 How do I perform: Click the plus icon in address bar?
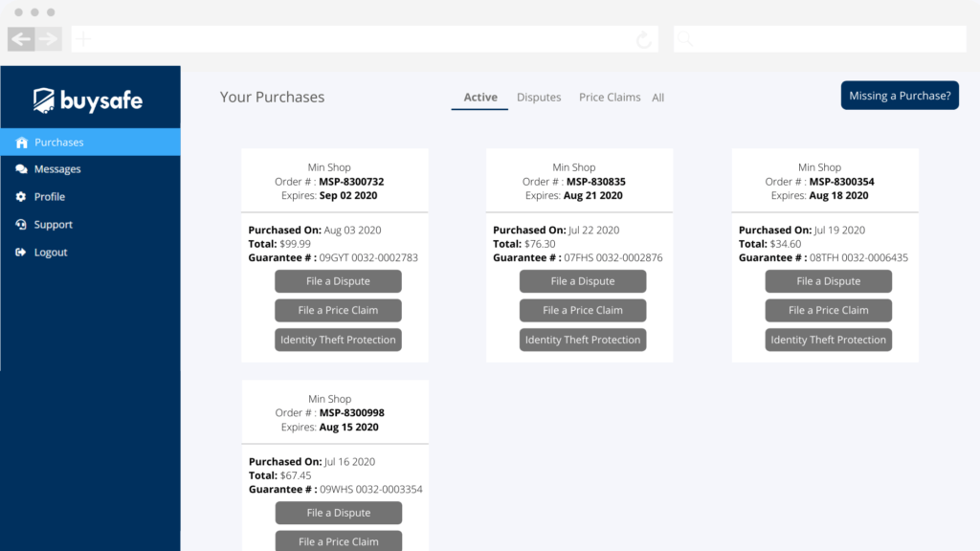(84, 39)
